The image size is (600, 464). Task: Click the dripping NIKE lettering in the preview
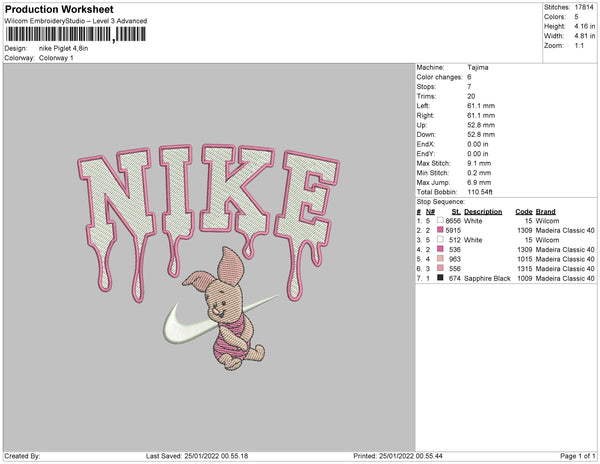[x=209, y=222]
